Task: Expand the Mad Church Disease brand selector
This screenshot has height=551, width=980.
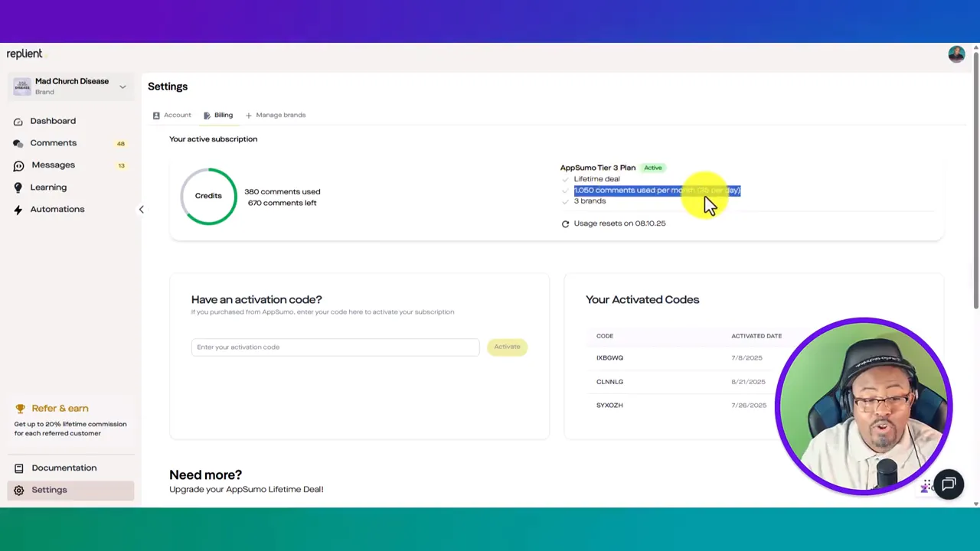Action: pyautogui.click(x=122, y=86)
